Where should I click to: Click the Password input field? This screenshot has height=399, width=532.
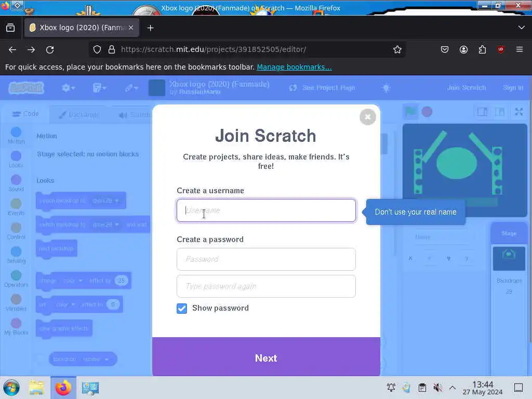266,259
